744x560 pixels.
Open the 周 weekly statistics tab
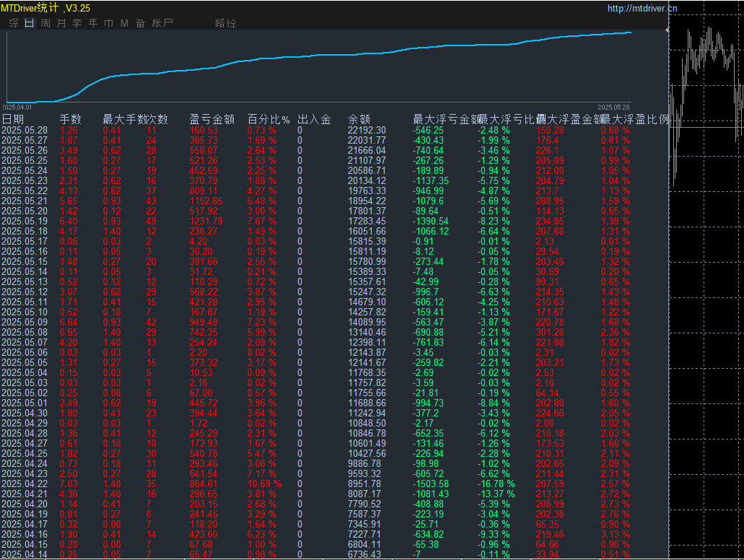(x=45, y=23)
